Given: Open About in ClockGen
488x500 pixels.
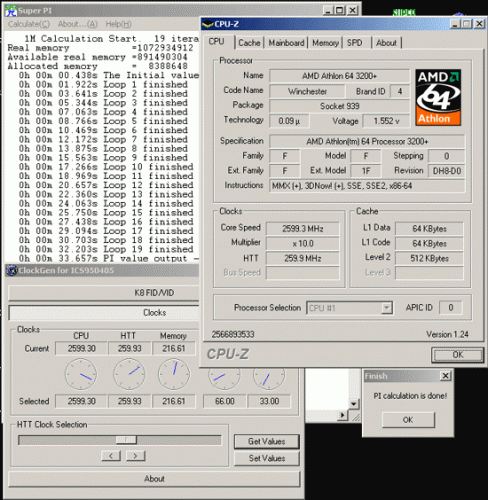Looking at the screenshot, I should pyautogui.click(x=154, y=479).
